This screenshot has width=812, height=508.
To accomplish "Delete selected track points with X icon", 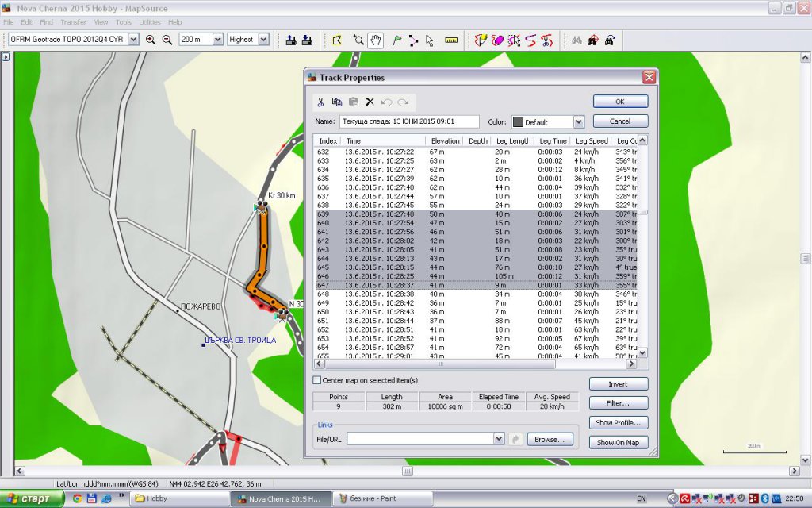I will click(x=370, y=102).
